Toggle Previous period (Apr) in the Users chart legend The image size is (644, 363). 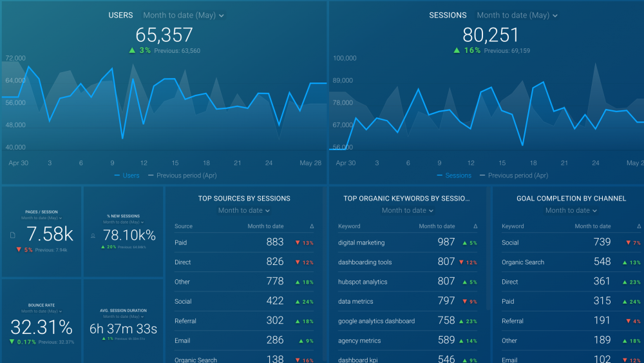click(x=183, y=175)
